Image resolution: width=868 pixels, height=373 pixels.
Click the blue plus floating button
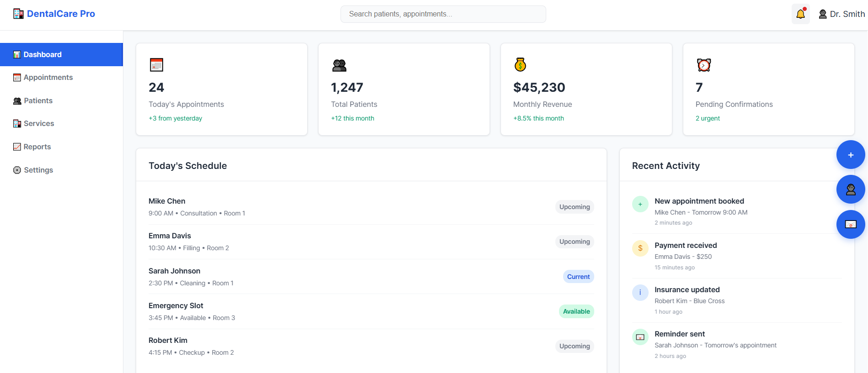(850, 155)
